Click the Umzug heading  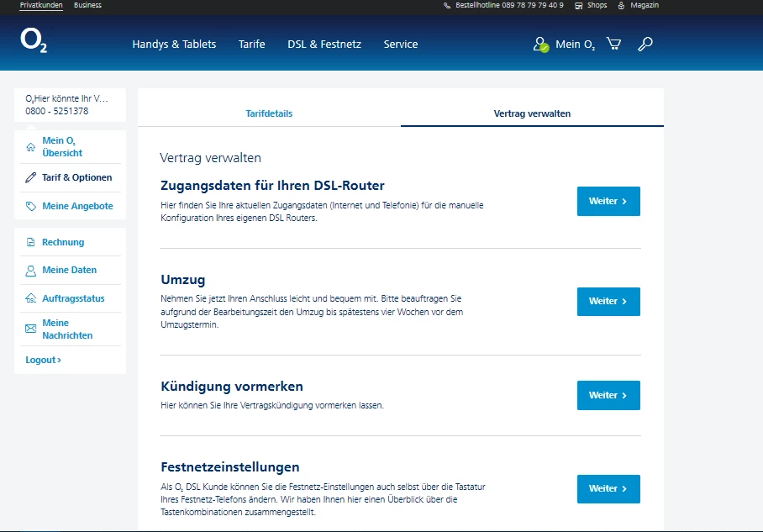(x=183, y=280)
